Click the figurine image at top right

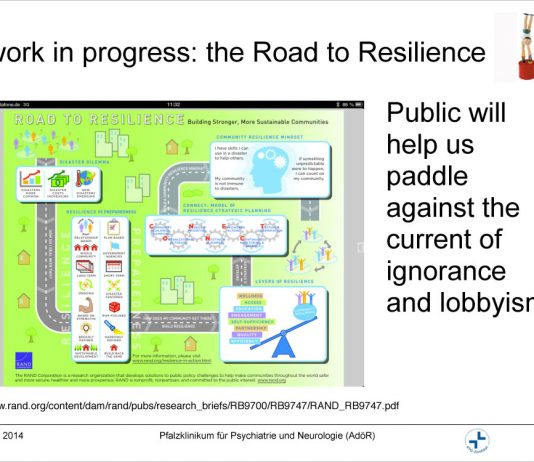(514, 47)
